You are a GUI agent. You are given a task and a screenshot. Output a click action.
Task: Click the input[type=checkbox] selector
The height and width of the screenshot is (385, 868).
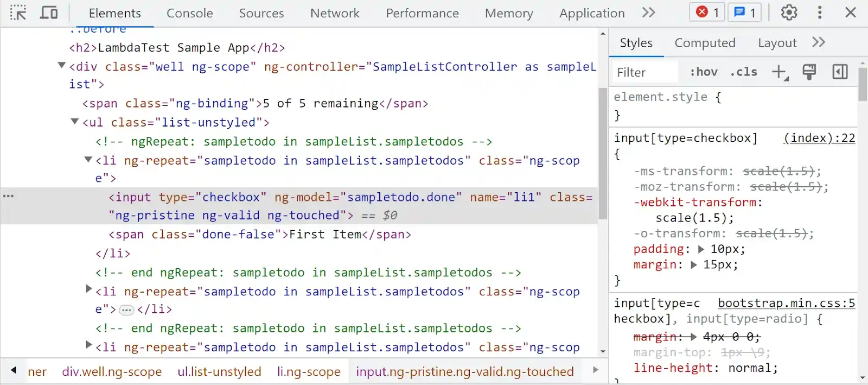685,138
